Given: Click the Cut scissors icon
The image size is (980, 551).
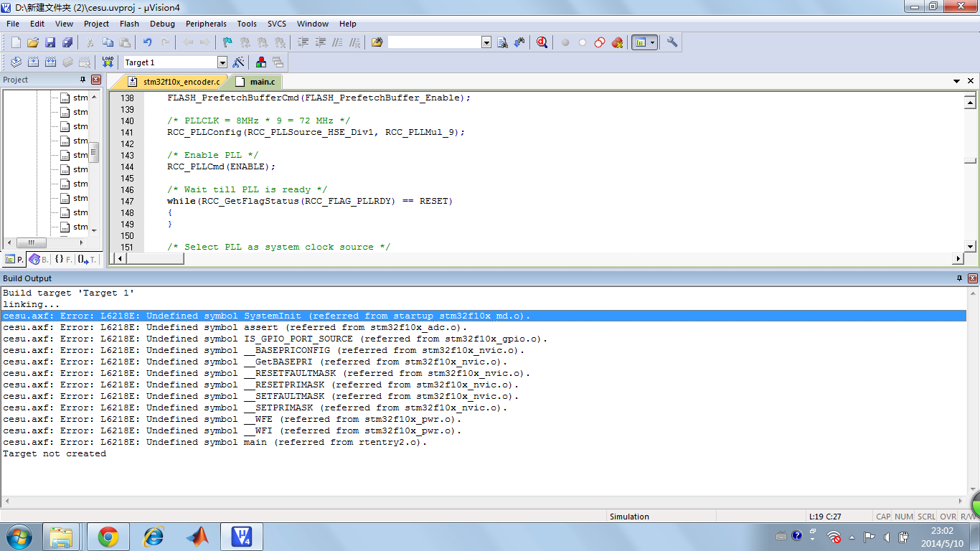Looking at the screenshot, I should click(90, 42).
